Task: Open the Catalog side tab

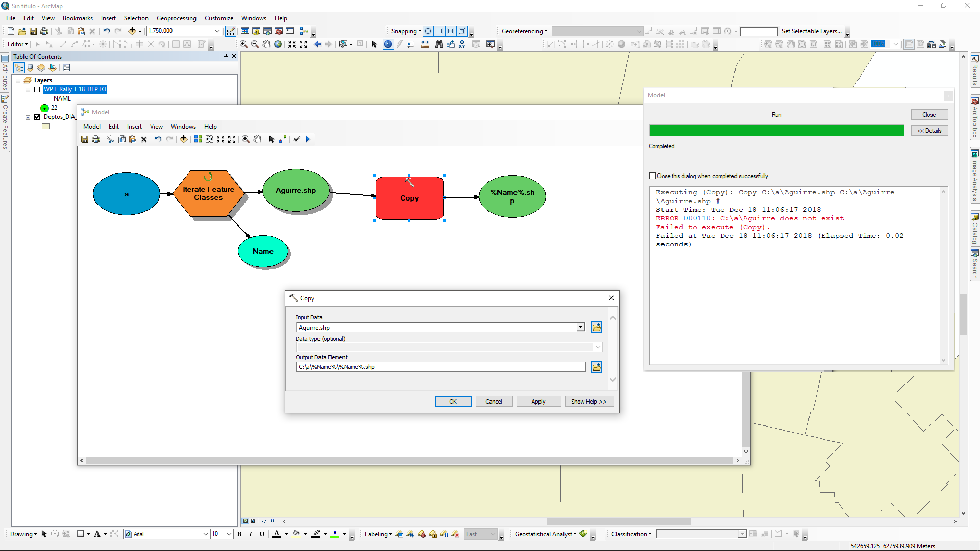Action: (974, 229)
